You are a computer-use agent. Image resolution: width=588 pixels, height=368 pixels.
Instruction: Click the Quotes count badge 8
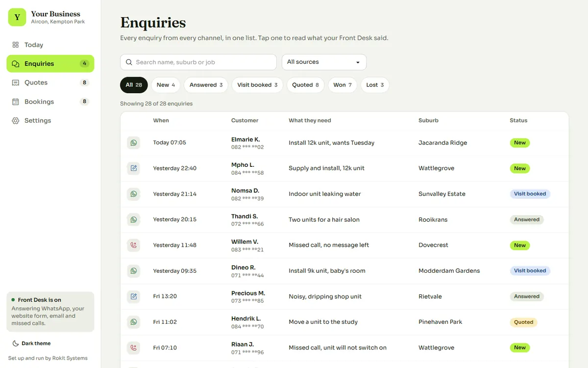[85, 82]
